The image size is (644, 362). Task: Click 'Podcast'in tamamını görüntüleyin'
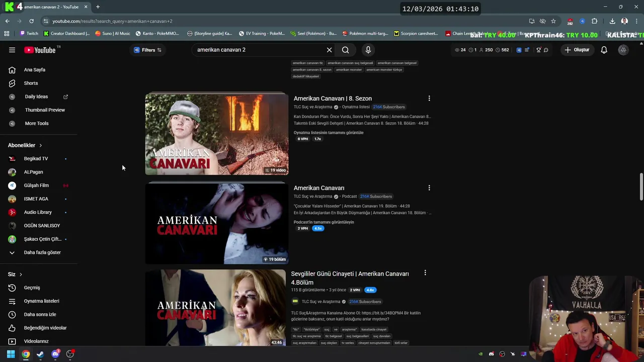tap(324, 222)
